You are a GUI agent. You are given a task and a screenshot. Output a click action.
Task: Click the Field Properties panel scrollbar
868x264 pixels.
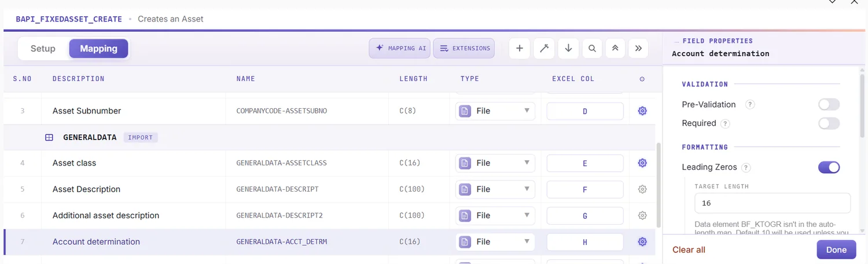[862, 107]
